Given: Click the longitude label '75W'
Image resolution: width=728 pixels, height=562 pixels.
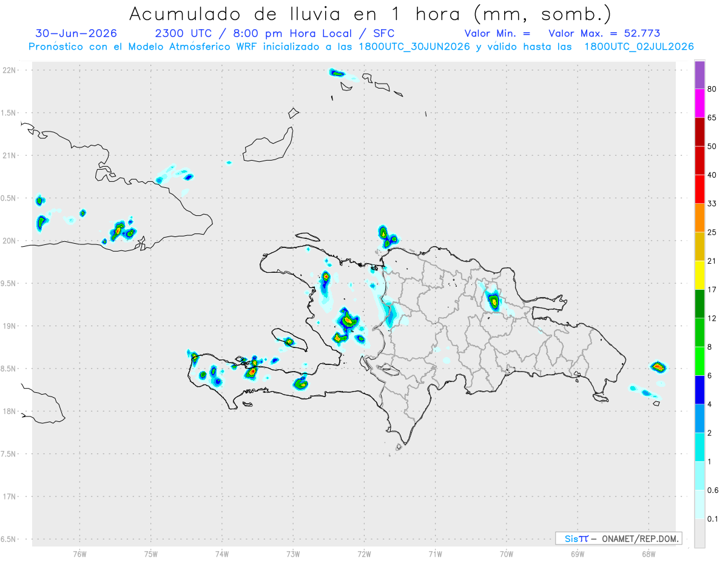Looking at the screenshot, I should [x=151, y=554].
